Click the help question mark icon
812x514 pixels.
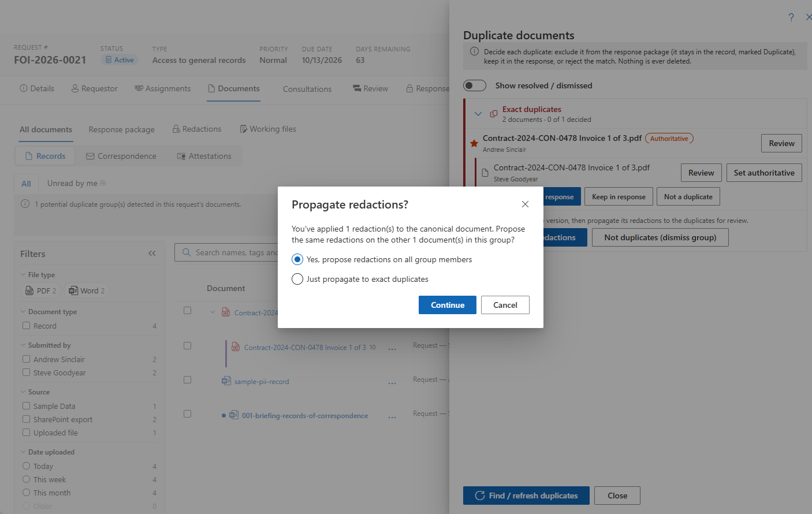coord(791,17)
